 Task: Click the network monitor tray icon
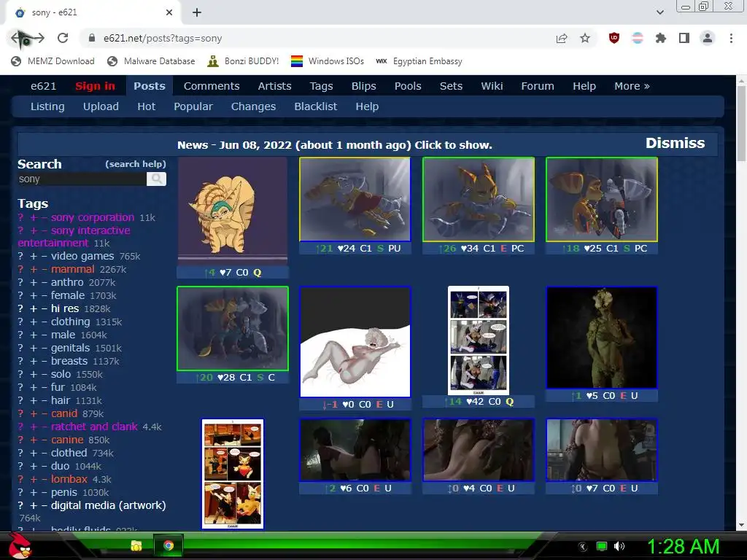602,546
